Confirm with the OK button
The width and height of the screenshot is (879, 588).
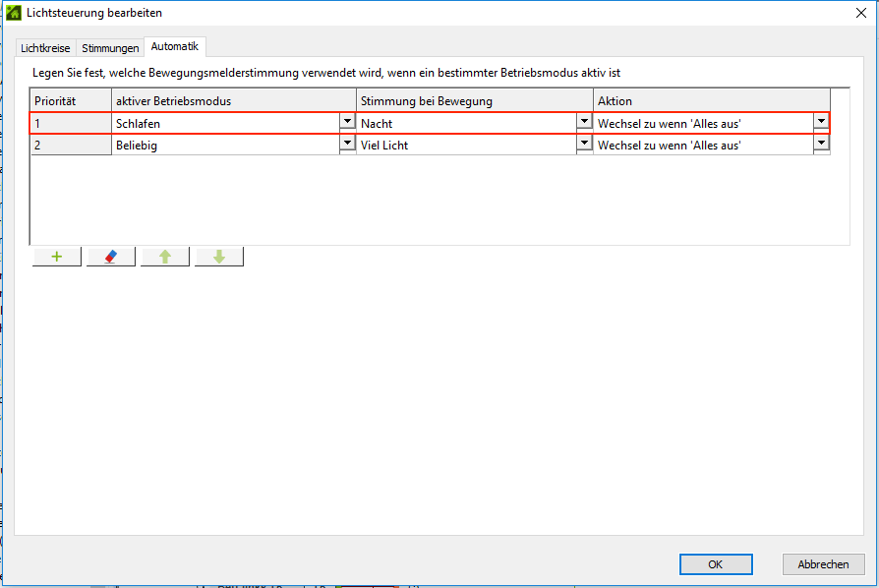(x=716, y=564)
